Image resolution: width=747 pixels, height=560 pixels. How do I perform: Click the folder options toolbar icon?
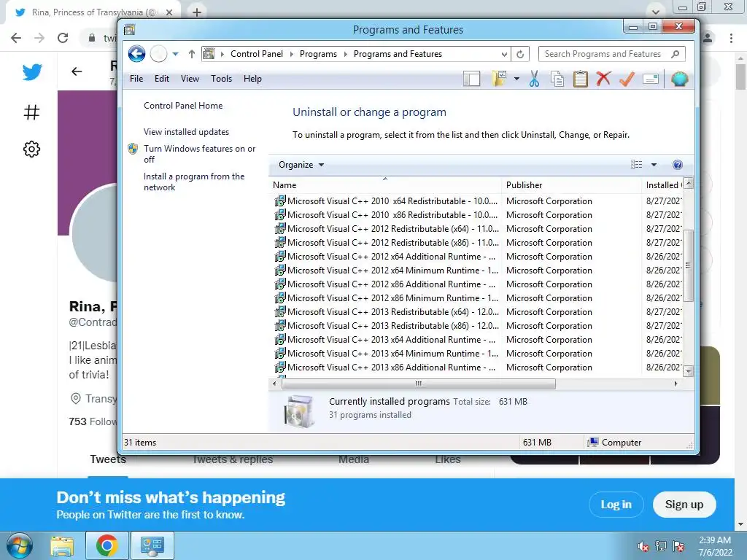pyautogui.click(x=499, y=79)
